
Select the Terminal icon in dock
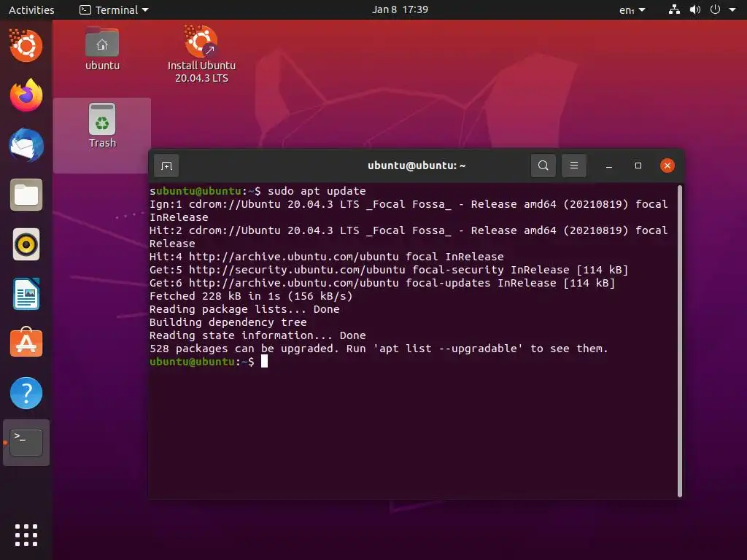click(26, 443)
